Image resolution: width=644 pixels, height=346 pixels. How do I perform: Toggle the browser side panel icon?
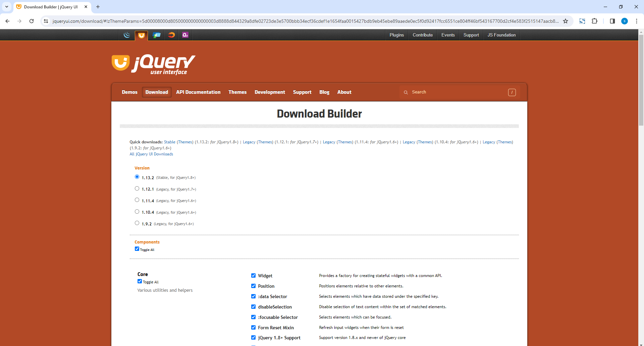coord(612,21)
